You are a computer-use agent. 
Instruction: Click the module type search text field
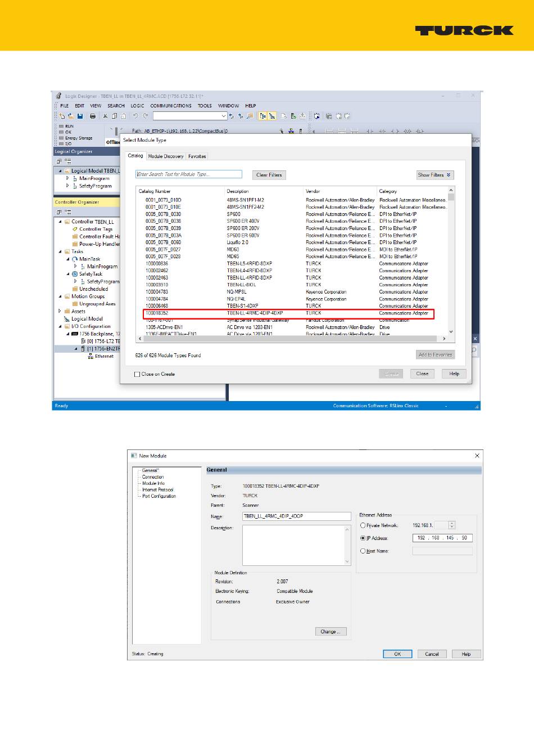tap(189, 174)
